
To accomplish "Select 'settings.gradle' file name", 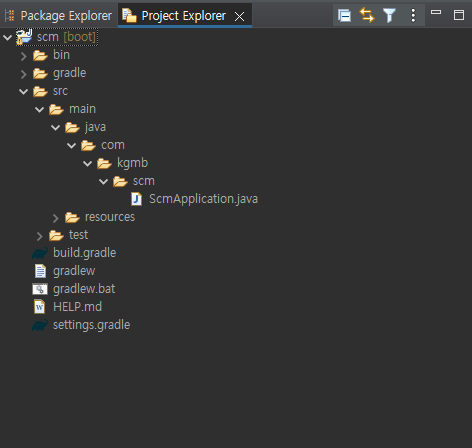I will point(91,325).
